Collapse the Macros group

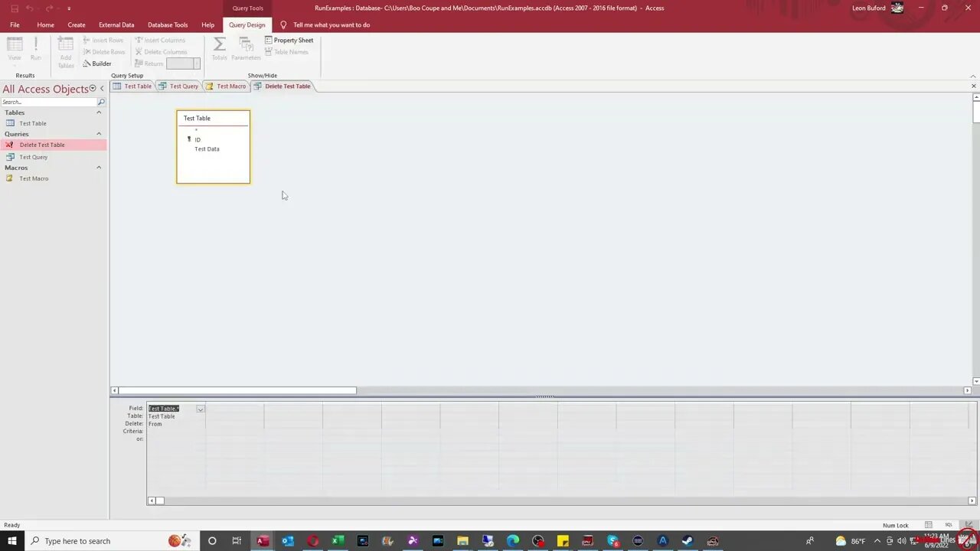tap(99, 168)
